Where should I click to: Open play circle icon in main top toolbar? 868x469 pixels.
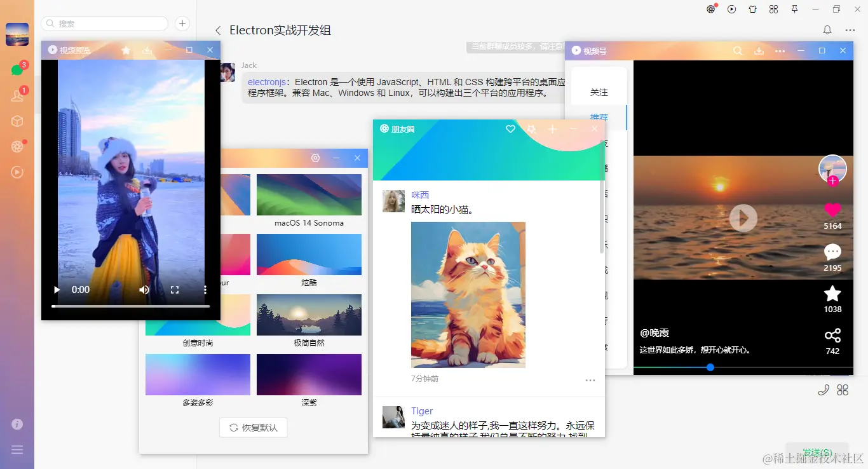click(732, 9)
